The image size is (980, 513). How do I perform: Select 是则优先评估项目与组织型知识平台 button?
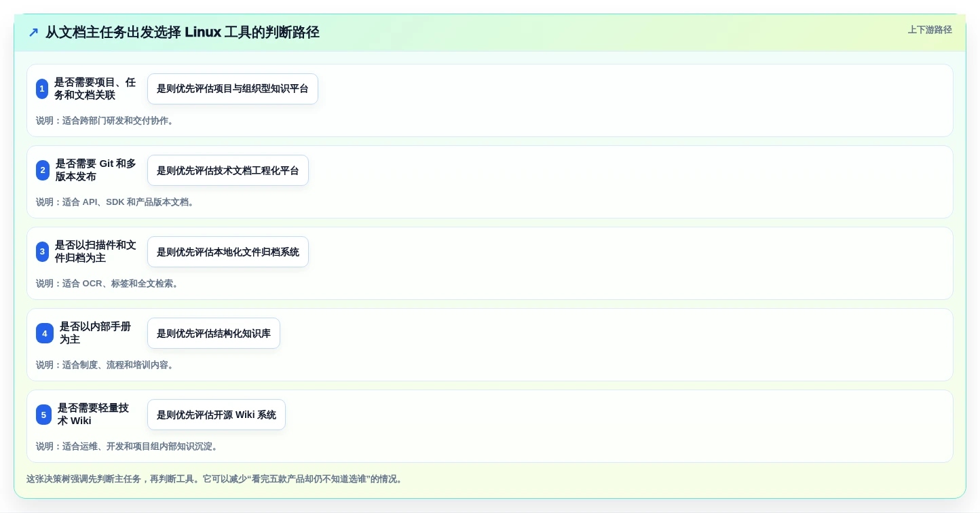233,89
